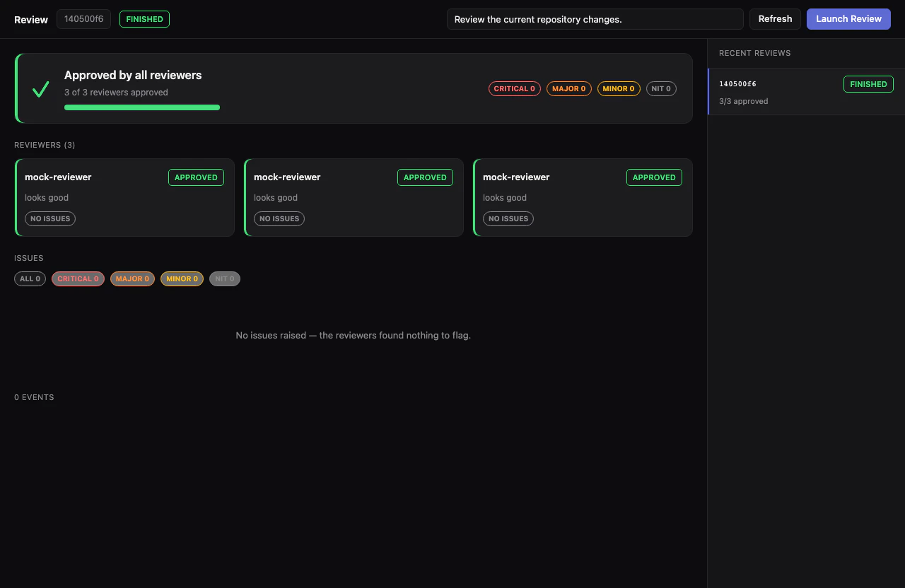Click the 140500f6 review ID badge in header
This screenshot has height=588, width=905.
[x=83, y=19]
